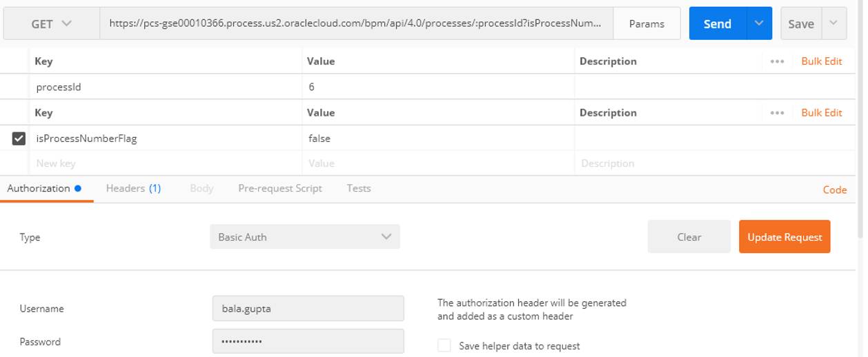Expand the Send button arrow options
Screen dimensions: 868x357
[759, 23]
